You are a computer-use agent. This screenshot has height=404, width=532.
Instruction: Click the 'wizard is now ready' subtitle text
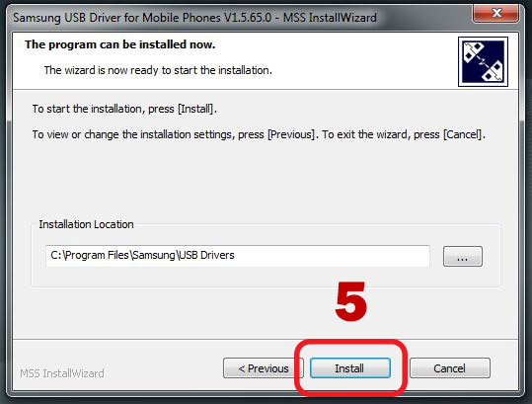(x=158, y=70)
